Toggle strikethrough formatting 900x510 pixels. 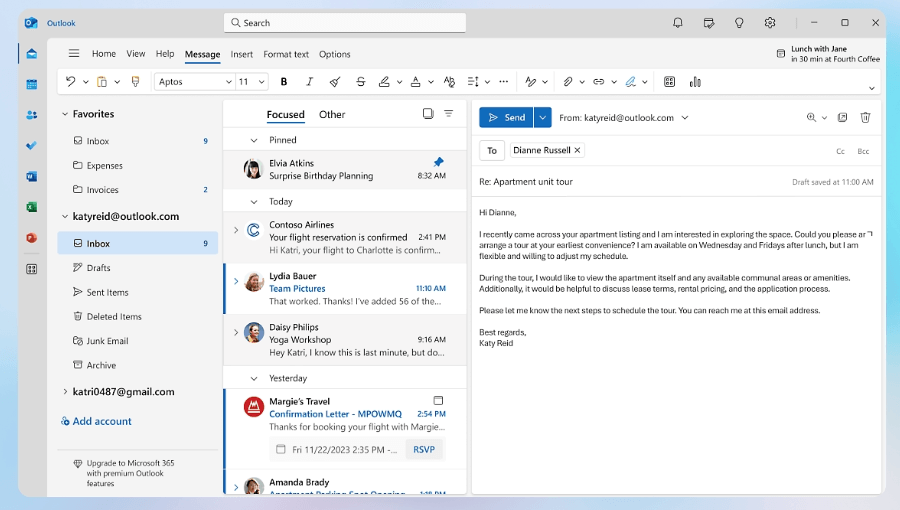point(359,82)
